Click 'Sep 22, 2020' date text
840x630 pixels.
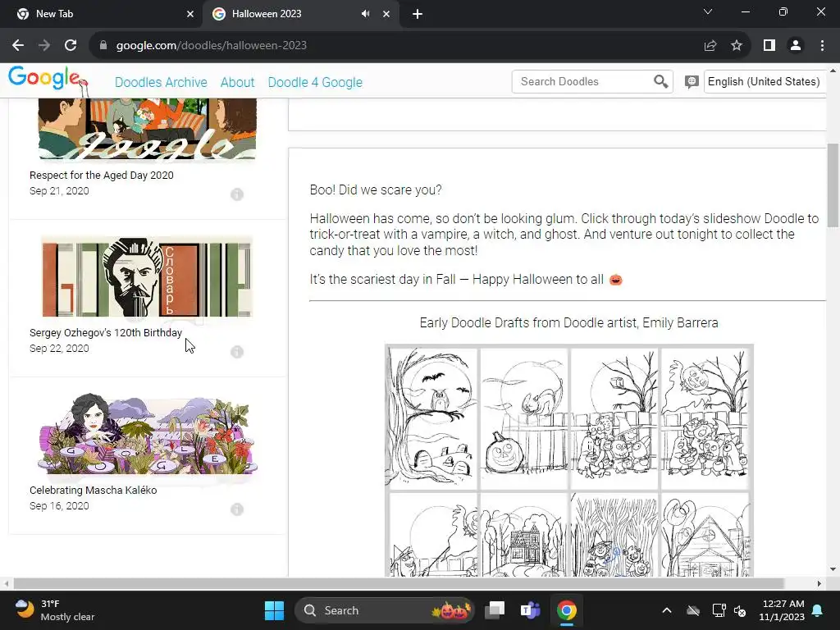[x=59, y=348]
